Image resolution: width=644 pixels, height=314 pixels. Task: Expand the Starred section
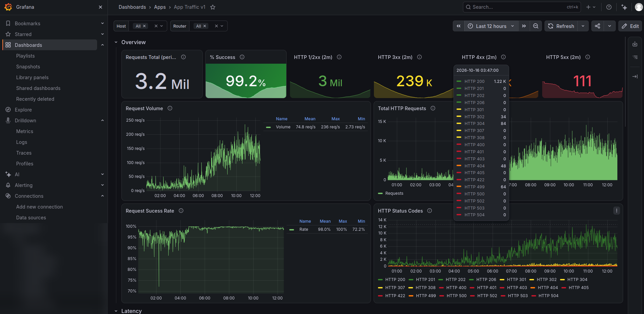coord(103,34)
